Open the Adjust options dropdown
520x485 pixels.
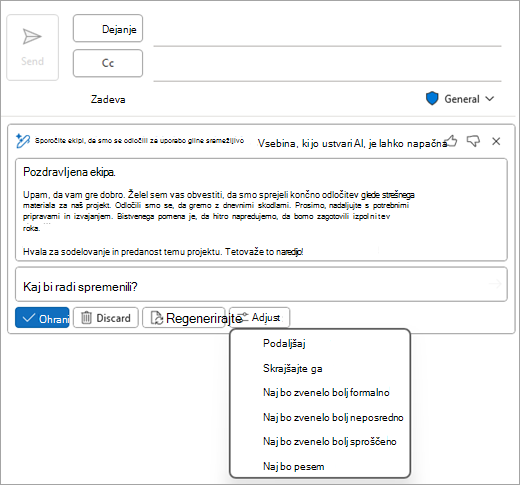pyautogui.click(x=260, y=317)
